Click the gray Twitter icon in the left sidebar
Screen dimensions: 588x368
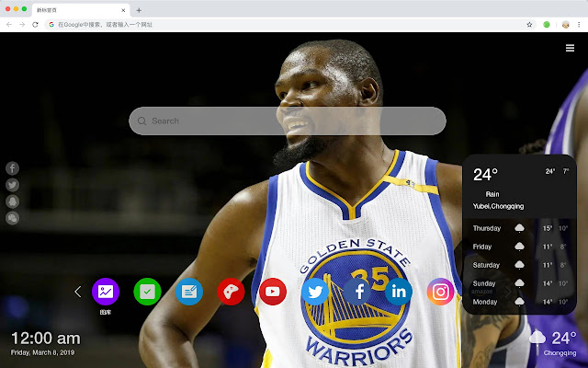pos(12,185)
